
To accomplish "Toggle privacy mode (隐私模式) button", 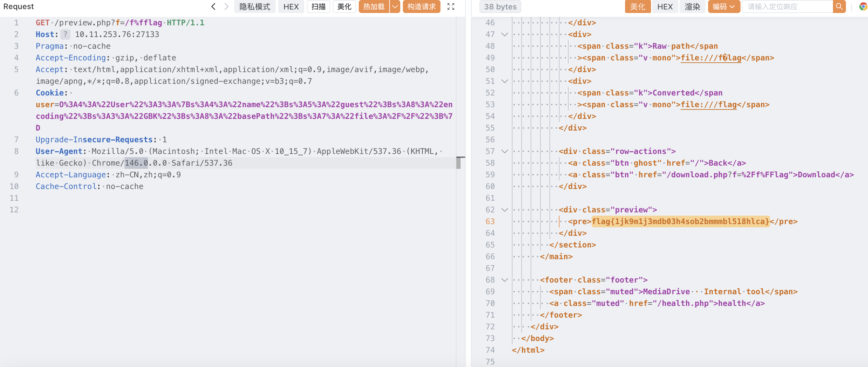I will tap(254, 7).
